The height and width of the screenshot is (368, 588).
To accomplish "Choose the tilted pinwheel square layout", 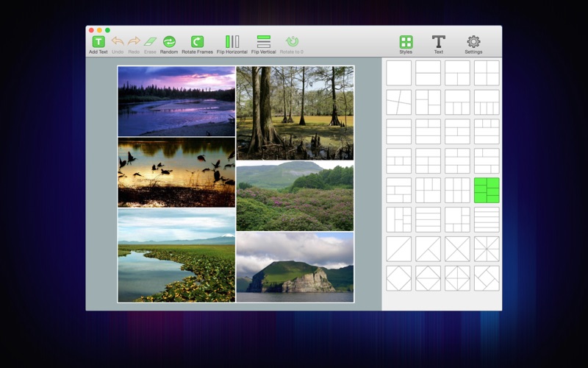I will [x=487, y=278].
